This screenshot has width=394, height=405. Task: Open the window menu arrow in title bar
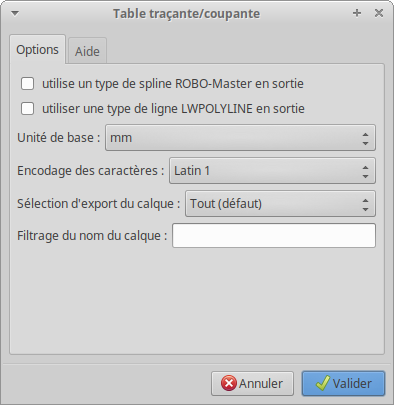point(15,13)
